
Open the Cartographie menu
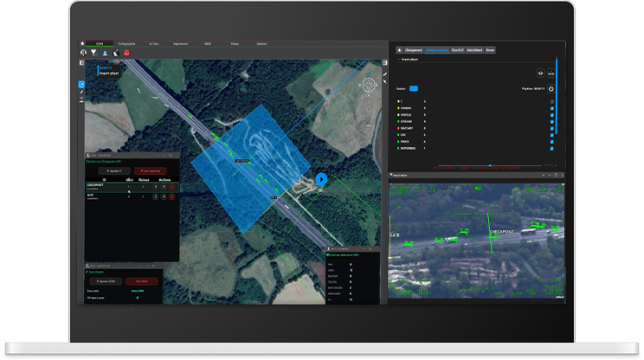126,43
